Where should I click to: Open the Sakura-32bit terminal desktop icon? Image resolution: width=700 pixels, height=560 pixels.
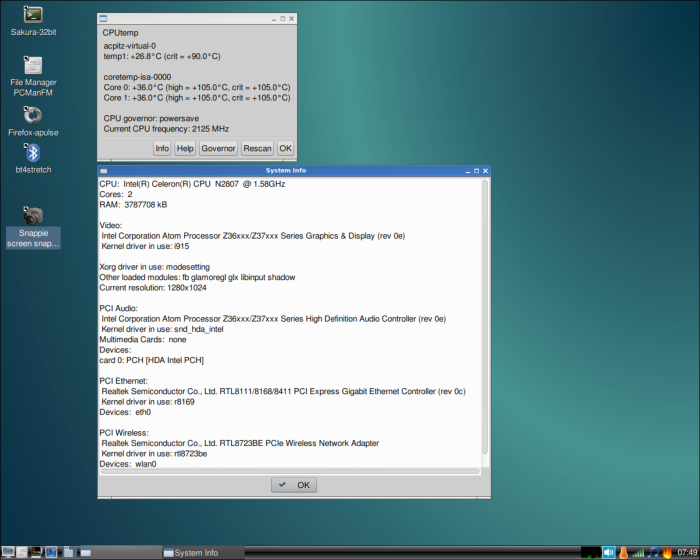33,15
